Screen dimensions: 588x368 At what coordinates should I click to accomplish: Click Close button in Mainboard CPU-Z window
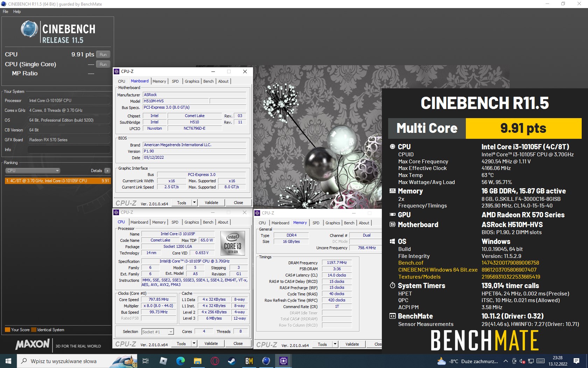[238, 203]
